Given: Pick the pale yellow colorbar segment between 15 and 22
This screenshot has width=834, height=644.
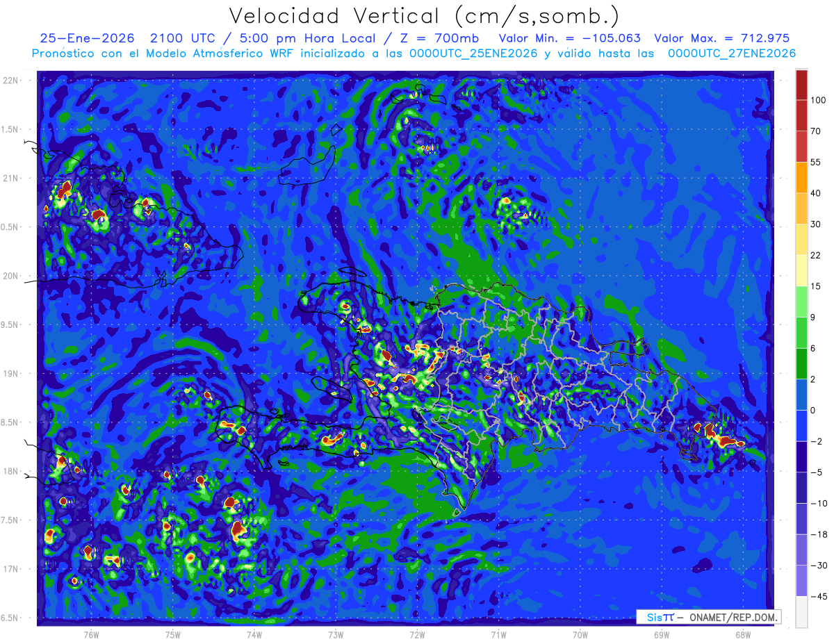Looking at the screenshot, I should pyautogui.click(x=801, y=271).
